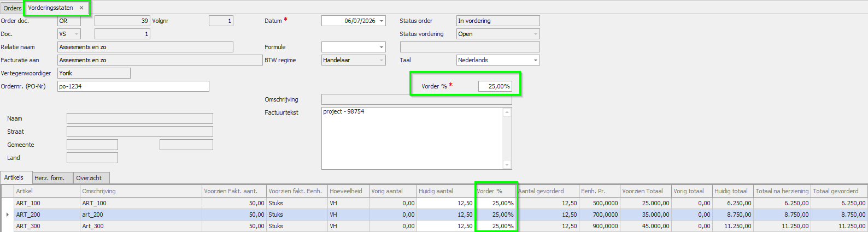Click Factuurtekst scrollbar up arrow
The image size is (868, 232).
(507, 112)
